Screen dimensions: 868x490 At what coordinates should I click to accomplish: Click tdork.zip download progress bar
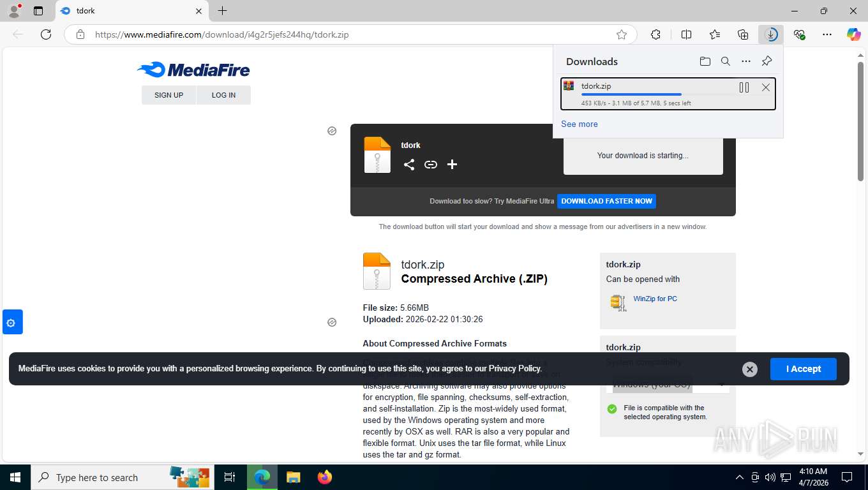(x=658, y=94)
